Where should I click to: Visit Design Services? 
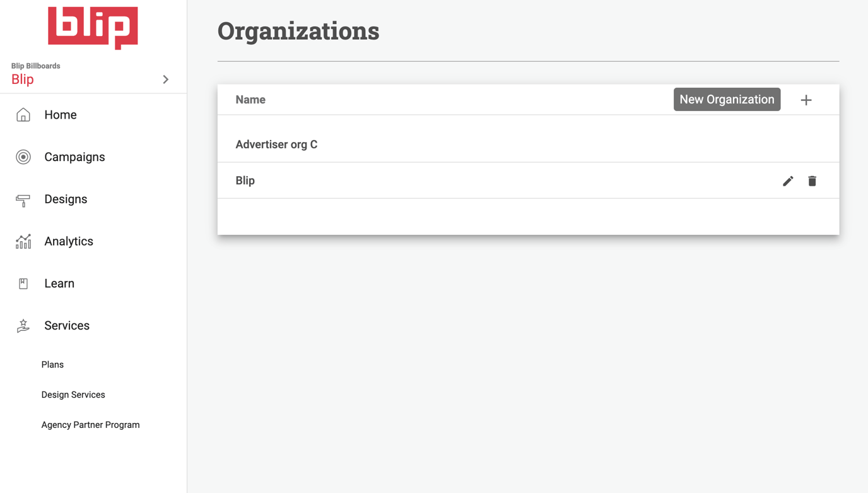(x=73, y=395)
